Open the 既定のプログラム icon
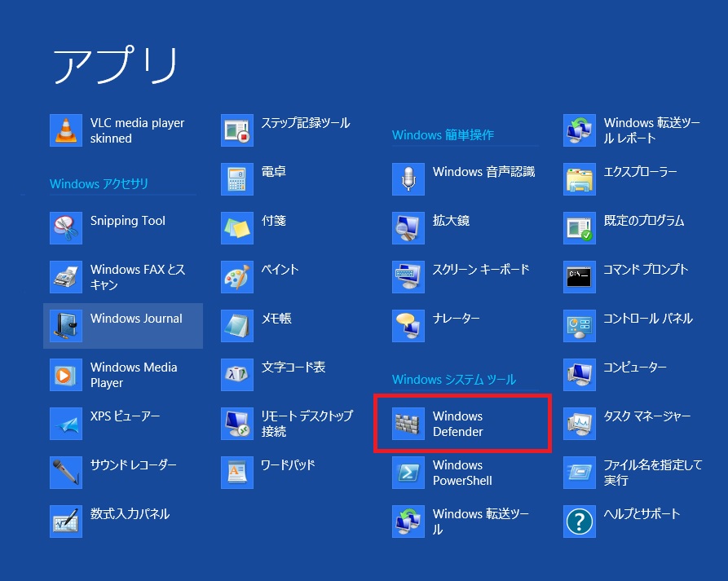This screenshot has width=728, height=581. (580, 228)
